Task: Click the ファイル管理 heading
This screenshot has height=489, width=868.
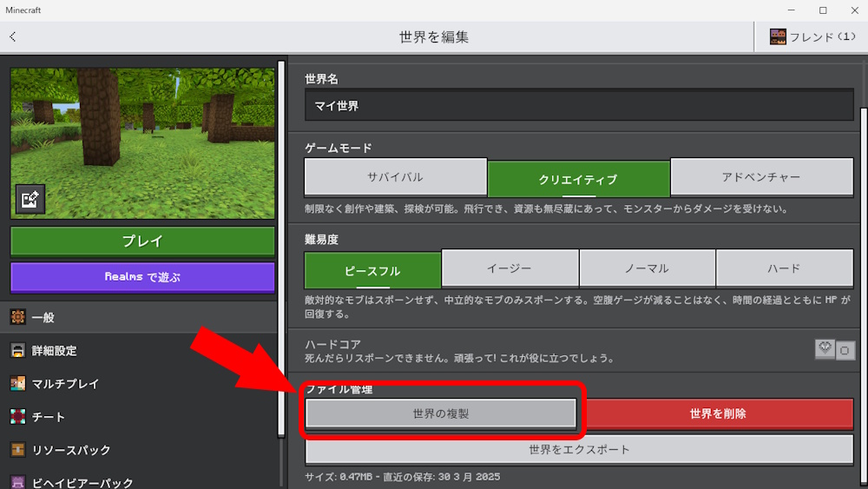Action: (x=339, y=389)
